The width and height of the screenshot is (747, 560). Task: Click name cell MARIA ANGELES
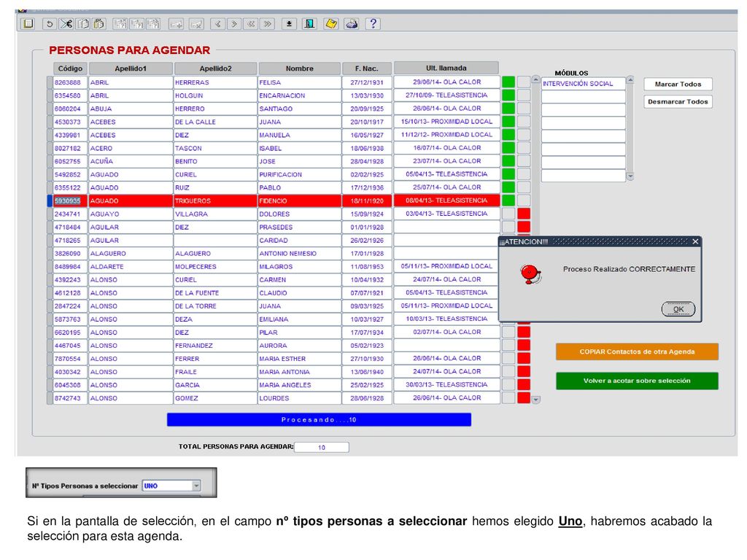299,385
